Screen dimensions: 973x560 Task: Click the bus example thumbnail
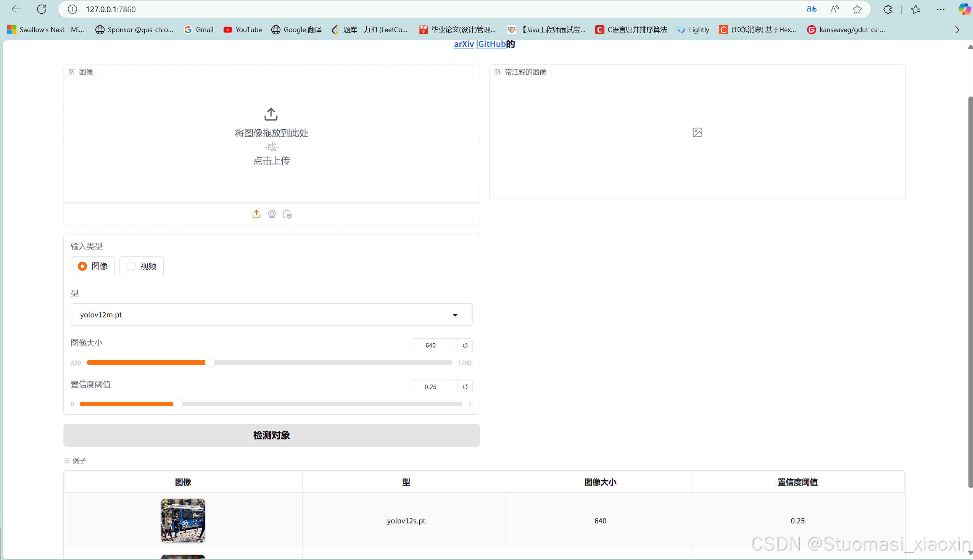pyautogui.click(x=183, y=520)
